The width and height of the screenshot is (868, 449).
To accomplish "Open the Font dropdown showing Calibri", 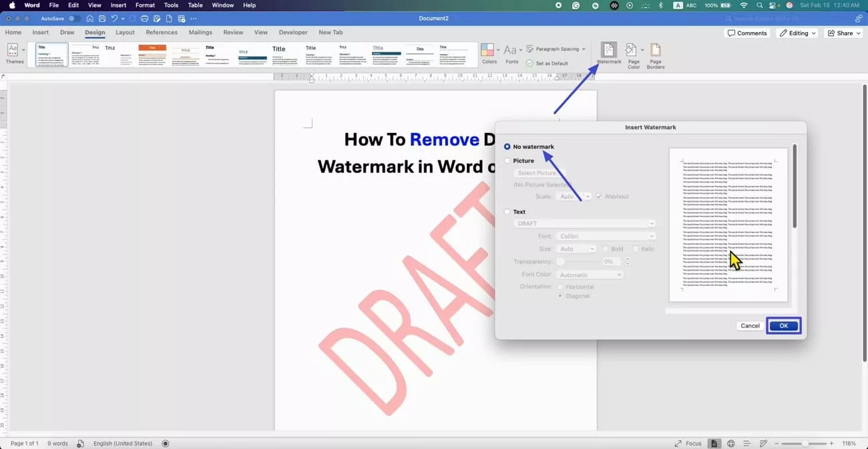I will click(605, 236).
